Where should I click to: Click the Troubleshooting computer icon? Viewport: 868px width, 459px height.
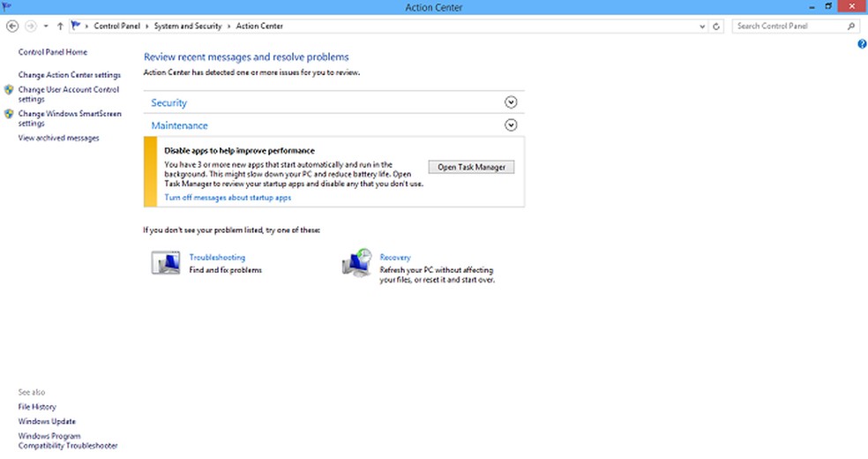tap(166, 263)
